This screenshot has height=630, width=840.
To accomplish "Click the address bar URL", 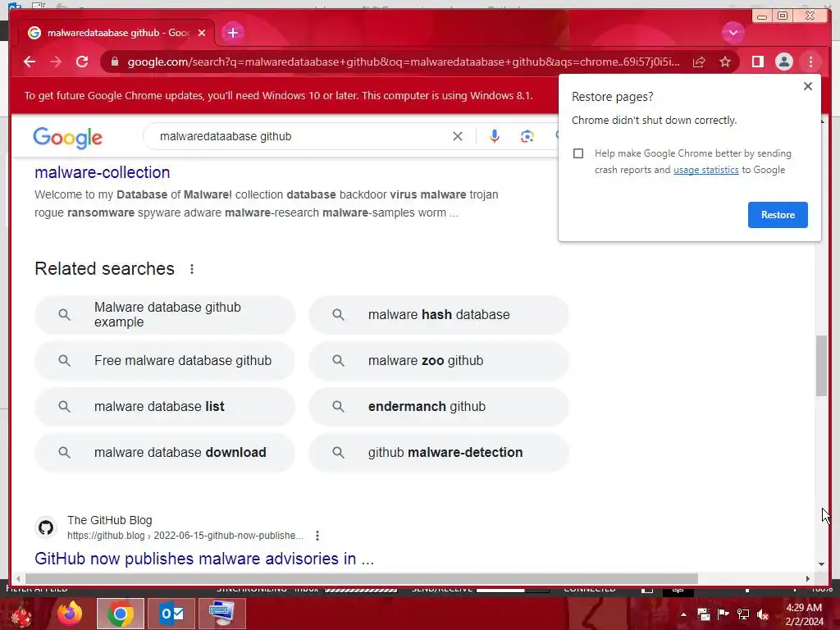I will [x=404, y=62].
